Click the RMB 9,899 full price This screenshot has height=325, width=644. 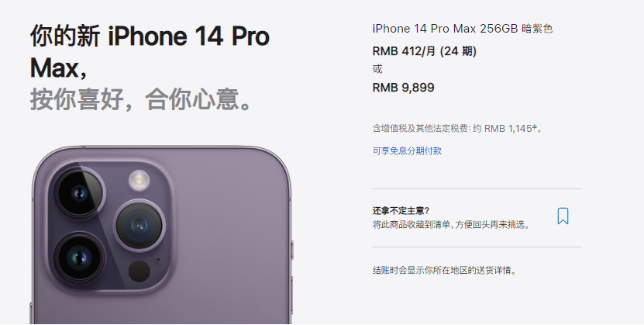[403, 88]
